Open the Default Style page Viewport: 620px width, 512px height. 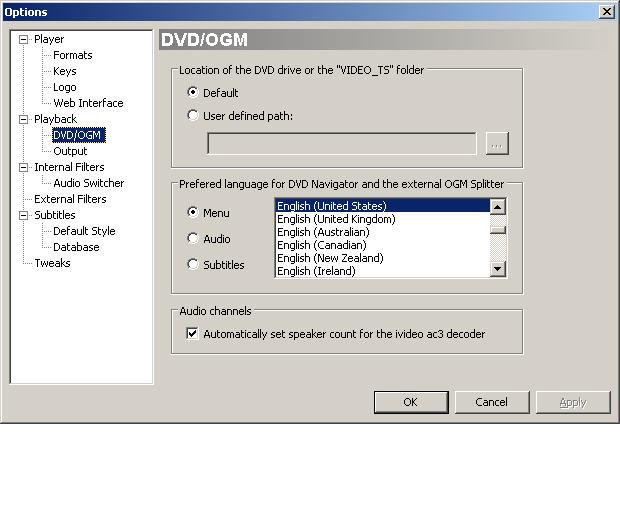[84, 231]
